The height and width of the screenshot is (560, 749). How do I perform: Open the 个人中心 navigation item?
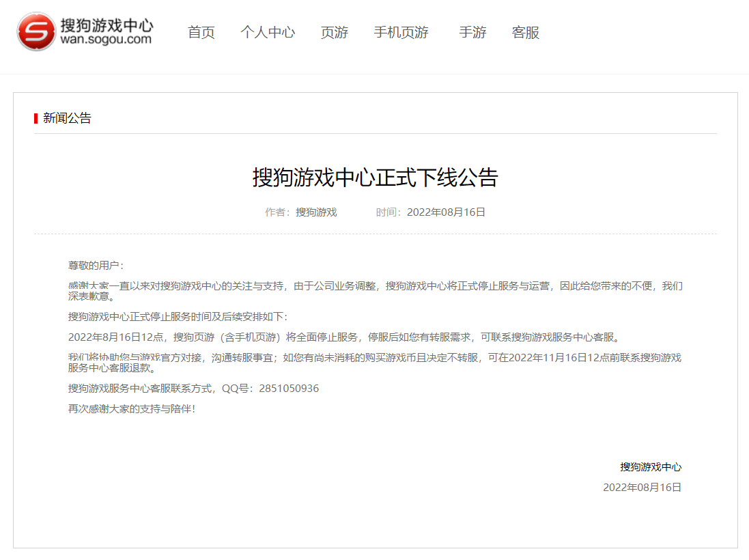click(268, 32)
